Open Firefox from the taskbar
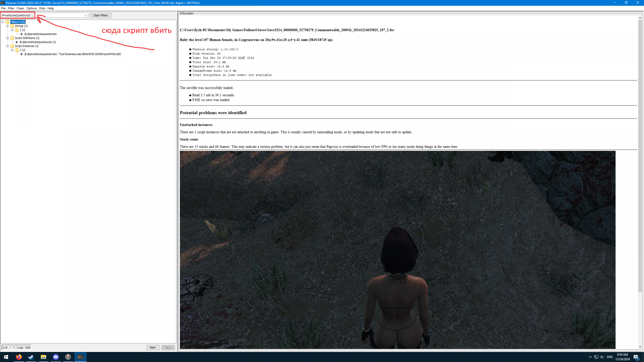The height and width of the screenshot is (362, 644). pos(18,357)
